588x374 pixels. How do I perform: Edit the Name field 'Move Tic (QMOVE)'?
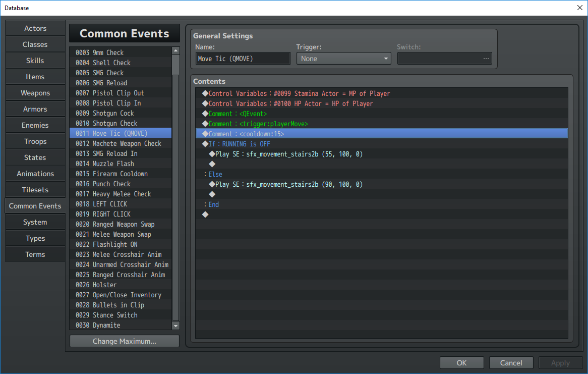pos(243,59)
